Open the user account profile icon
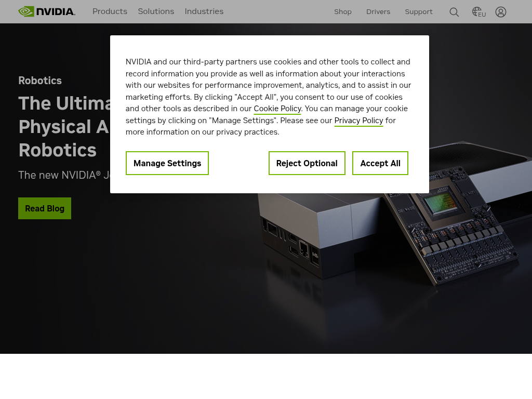This screenshot has width=532, height=399. coord(500,12)
